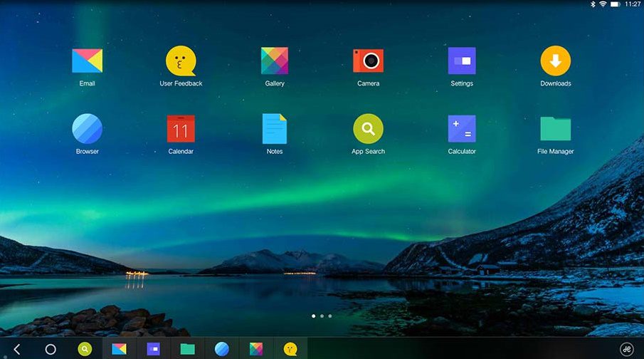
Task: Click the "App Search" label text
Action: [x=368, y=151]
